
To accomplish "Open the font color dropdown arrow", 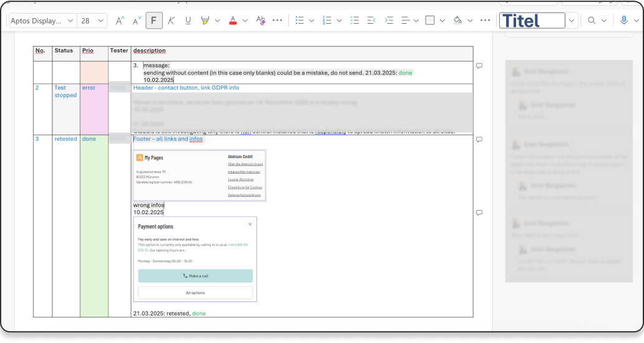I will [245, 21].
